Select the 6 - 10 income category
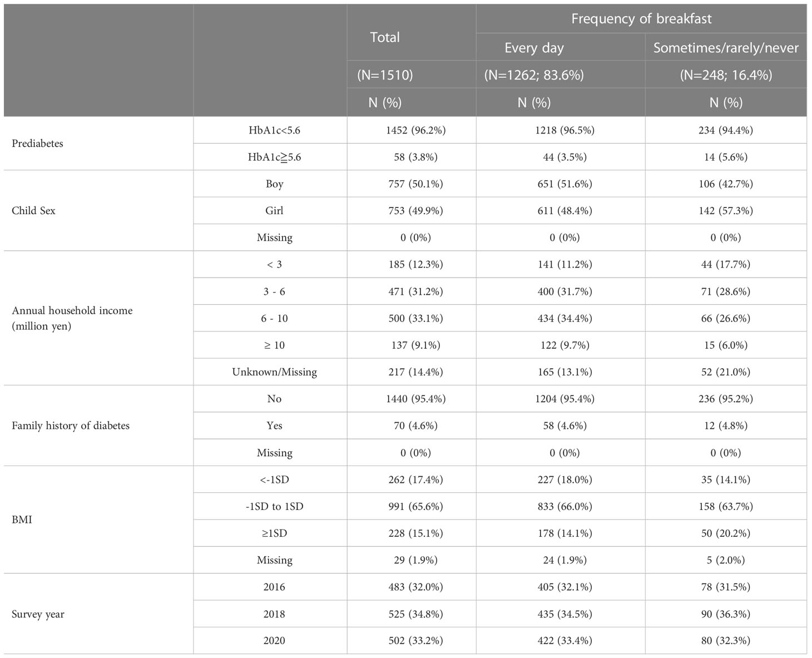The width and height of the screenshot is (812, 658). click(274, 318)
